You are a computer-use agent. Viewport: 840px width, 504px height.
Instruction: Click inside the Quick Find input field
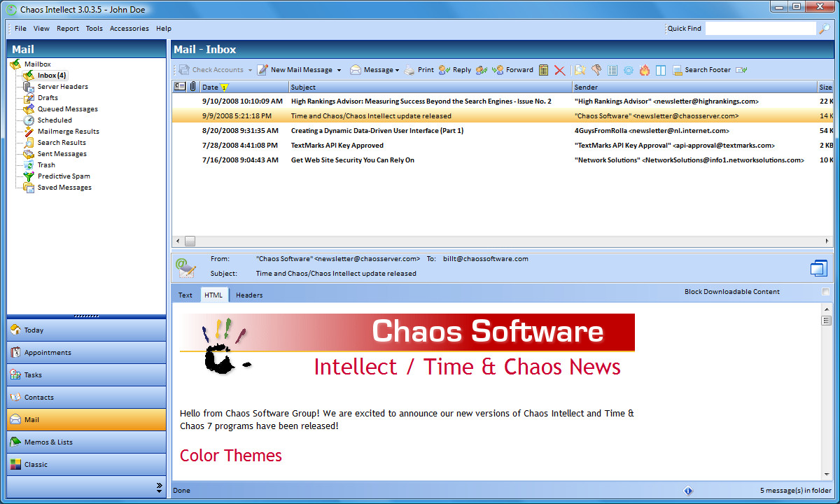tap(761, 29)
